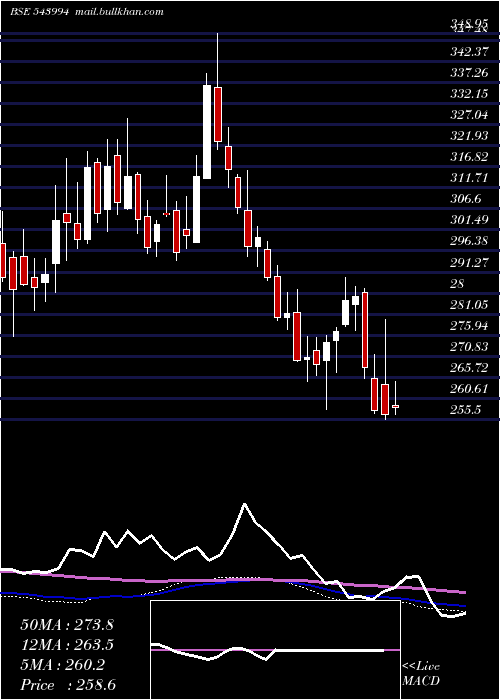Click the Price : 258.6 value
Screen dimensions: 500x700
click(x=68, y=685)
